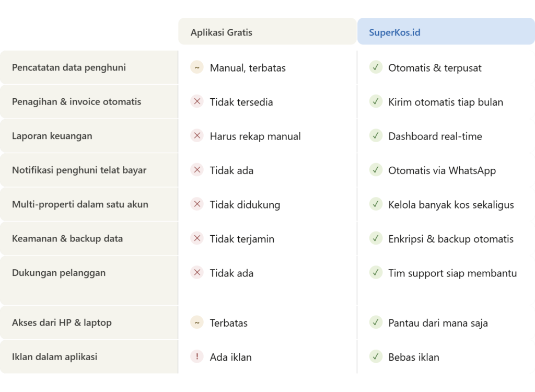The height and width of the screenshot is (392, 535).
Task: Click the Tim support siap membantu text
Action: pos(452,273)
